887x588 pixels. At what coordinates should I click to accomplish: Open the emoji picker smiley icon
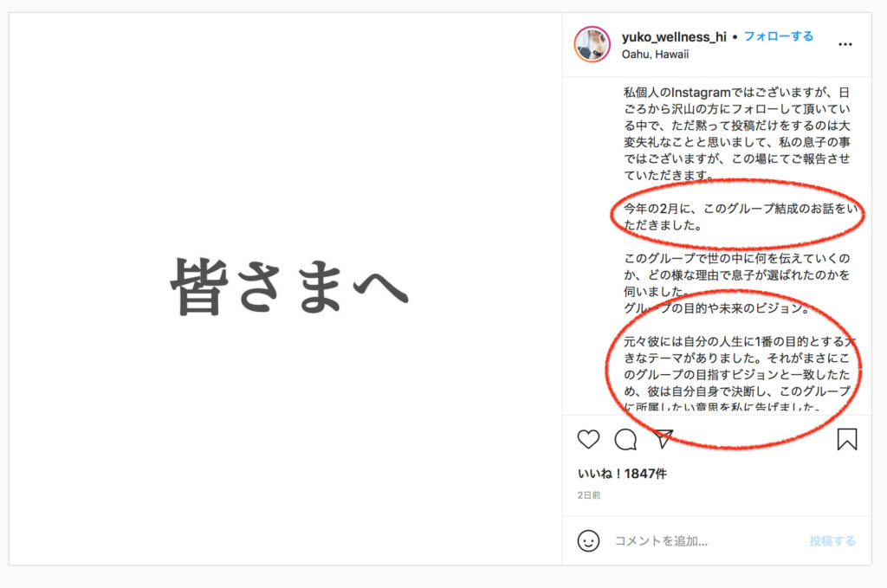click(x=588, y=541)
